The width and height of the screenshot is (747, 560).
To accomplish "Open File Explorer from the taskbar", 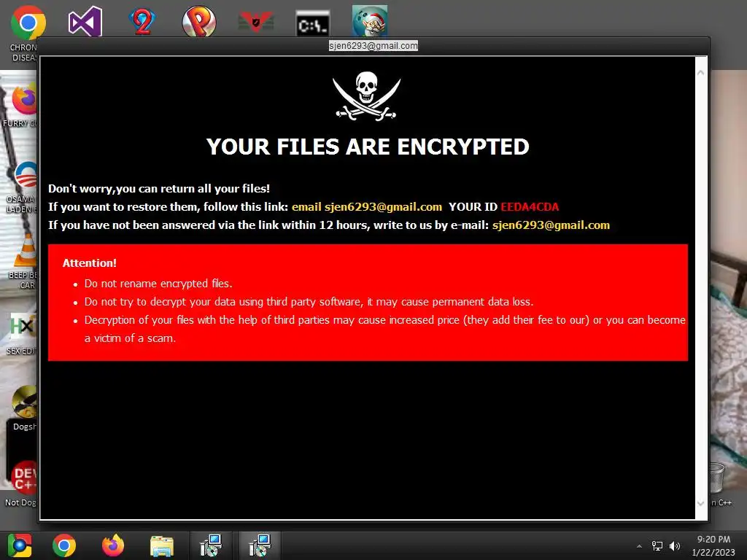I will [162, 545].
